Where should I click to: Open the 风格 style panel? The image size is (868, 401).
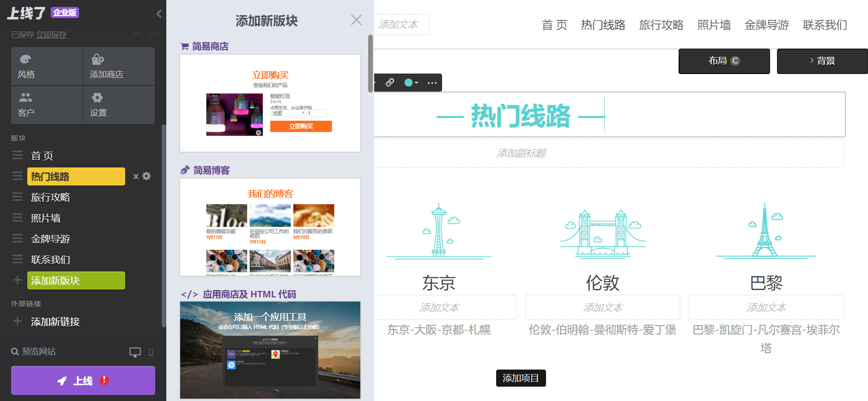pos(47,66)
